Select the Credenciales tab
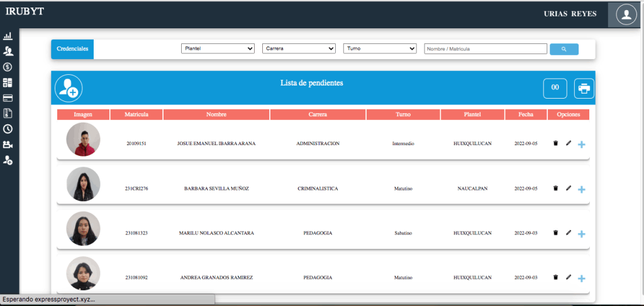644x306 pixels. (x=72, y=48)
